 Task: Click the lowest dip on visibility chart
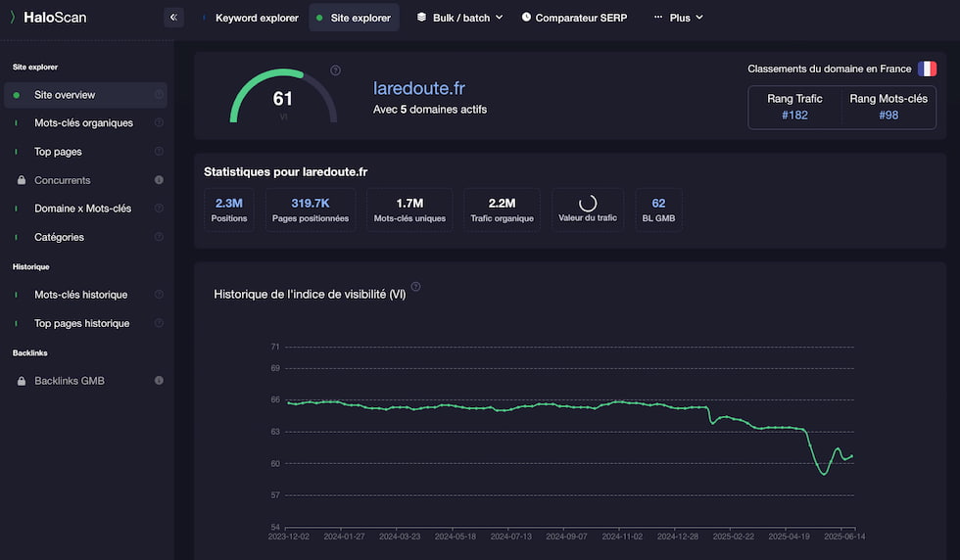point(824,473)
